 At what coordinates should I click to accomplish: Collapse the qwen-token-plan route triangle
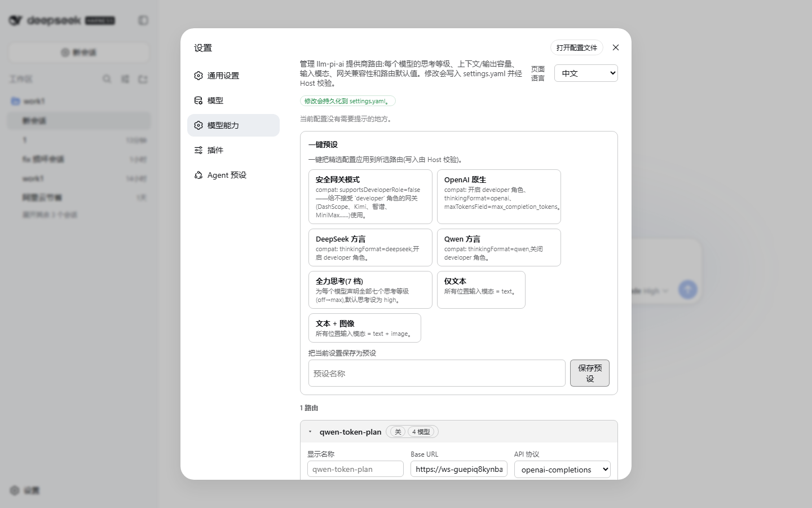click(310, 432)
